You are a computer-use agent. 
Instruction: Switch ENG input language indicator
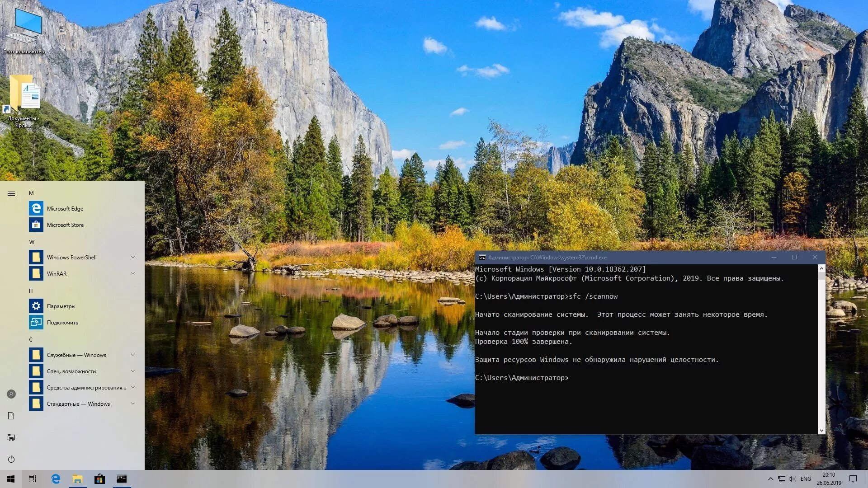[806, 479]
